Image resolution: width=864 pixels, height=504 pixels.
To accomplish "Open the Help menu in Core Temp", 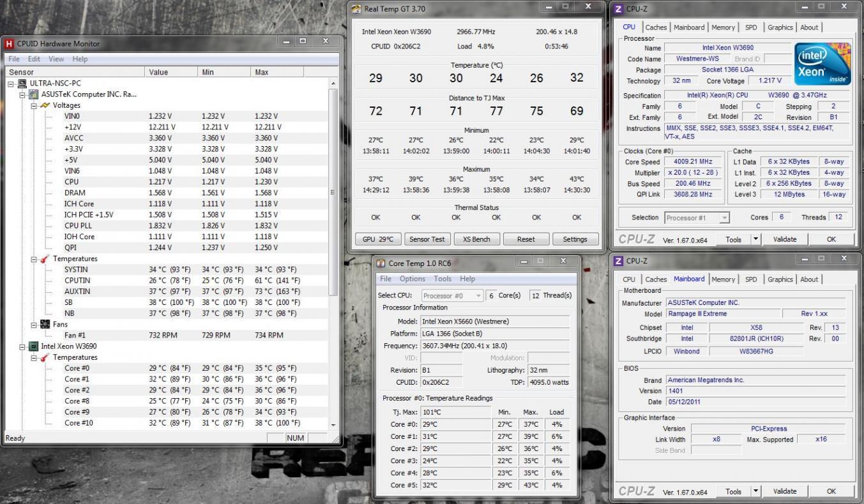I will tap(467, 279).
